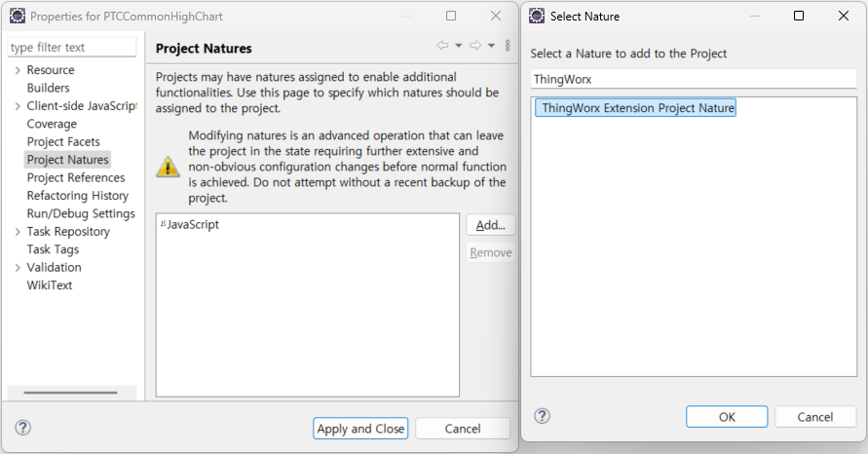Expand the Validation tree node

click(18, 268)
